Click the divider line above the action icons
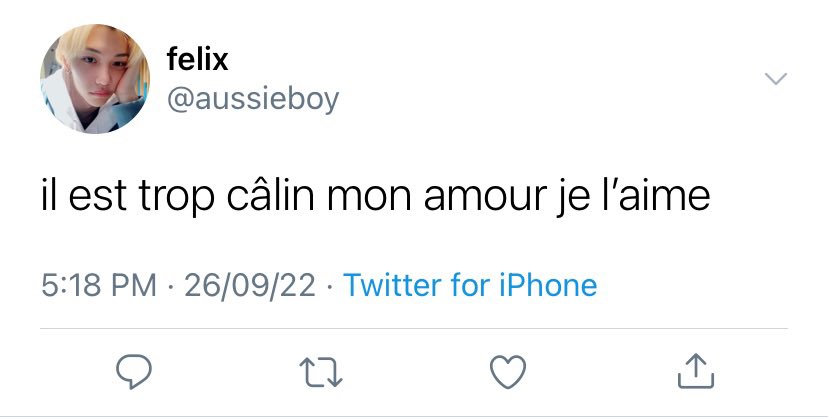The image size is (828, 417). (414, 328)
